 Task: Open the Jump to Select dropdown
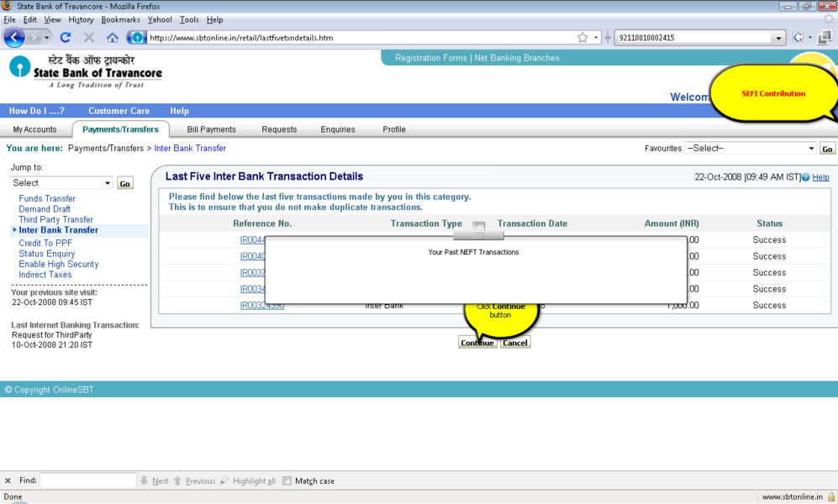pyautogui.click(x=61, y=183)
